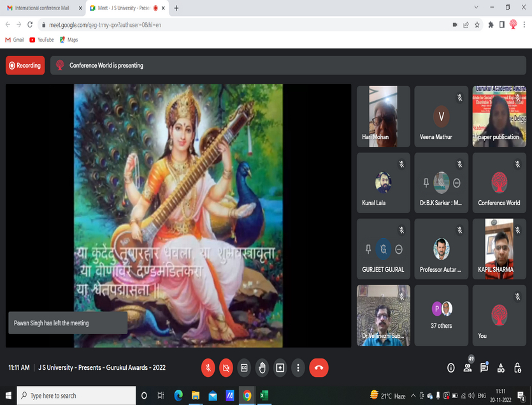Click the Present now screen share icon
Screen dimensions: 532x405
(x=280, y=367)
